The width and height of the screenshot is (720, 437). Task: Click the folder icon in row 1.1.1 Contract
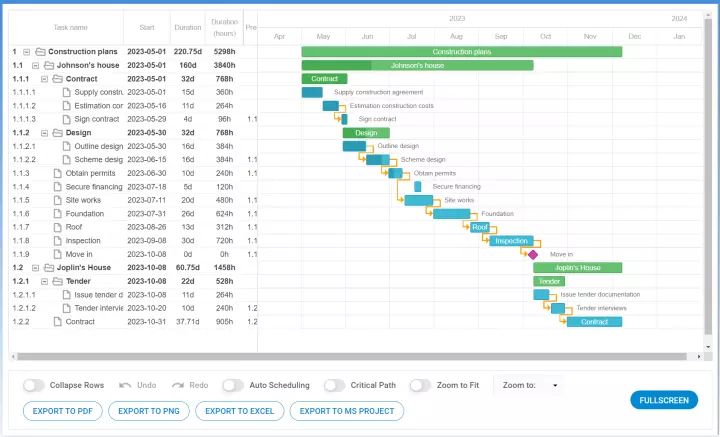[x=57, y=79]
